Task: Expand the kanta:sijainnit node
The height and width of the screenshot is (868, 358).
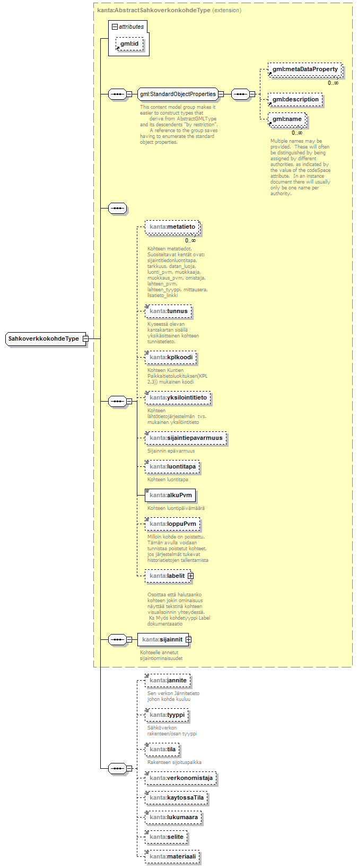Action: [188, 640]
